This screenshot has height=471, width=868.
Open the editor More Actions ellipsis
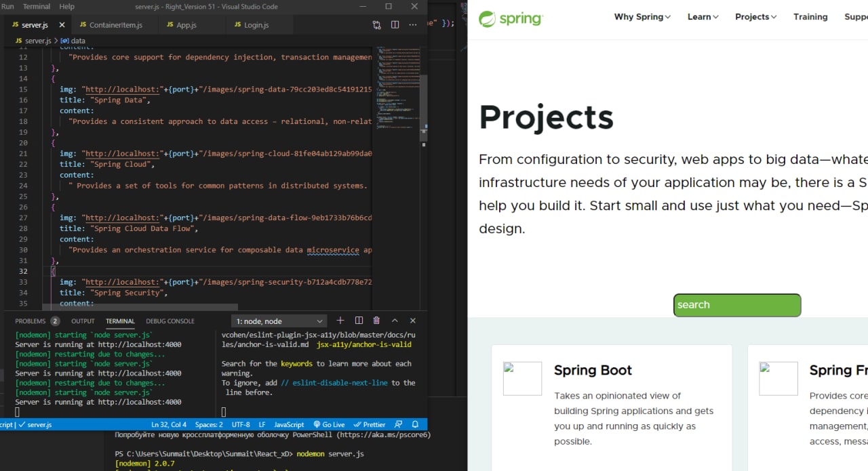[x=413, y=25]
